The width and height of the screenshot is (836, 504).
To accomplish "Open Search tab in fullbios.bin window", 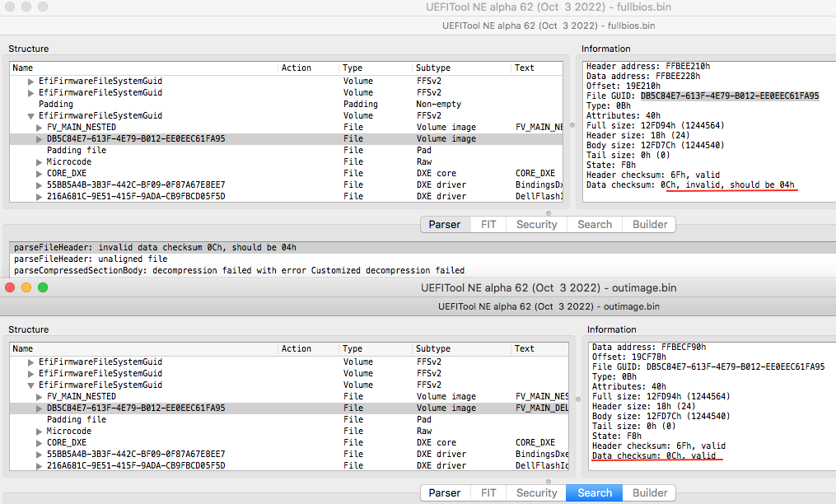I will click(x=595, y=225).
